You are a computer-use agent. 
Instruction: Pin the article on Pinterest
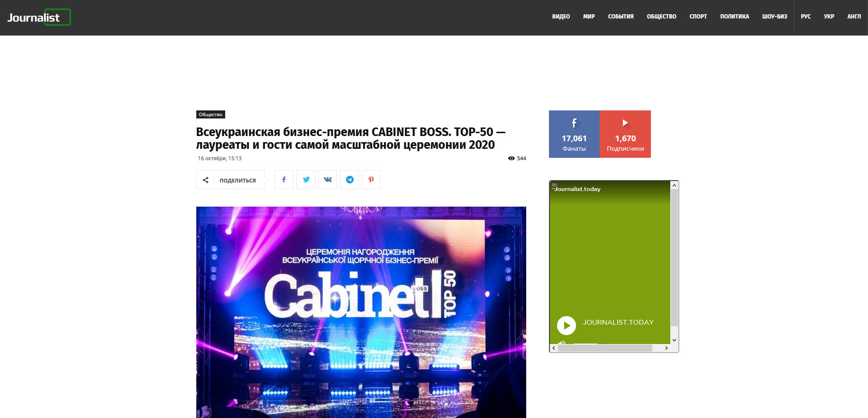pyautogui.click(x=371, y=180)
